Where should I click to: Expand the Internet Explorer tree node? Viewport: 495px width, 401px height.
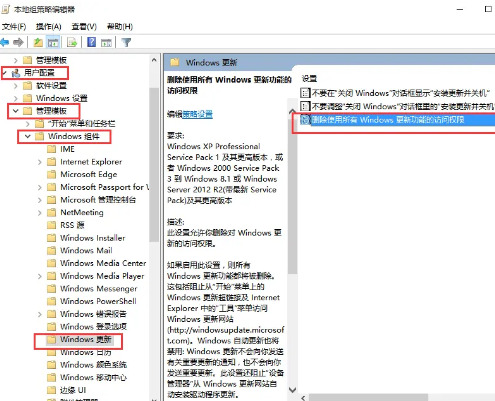click(40, 162)
